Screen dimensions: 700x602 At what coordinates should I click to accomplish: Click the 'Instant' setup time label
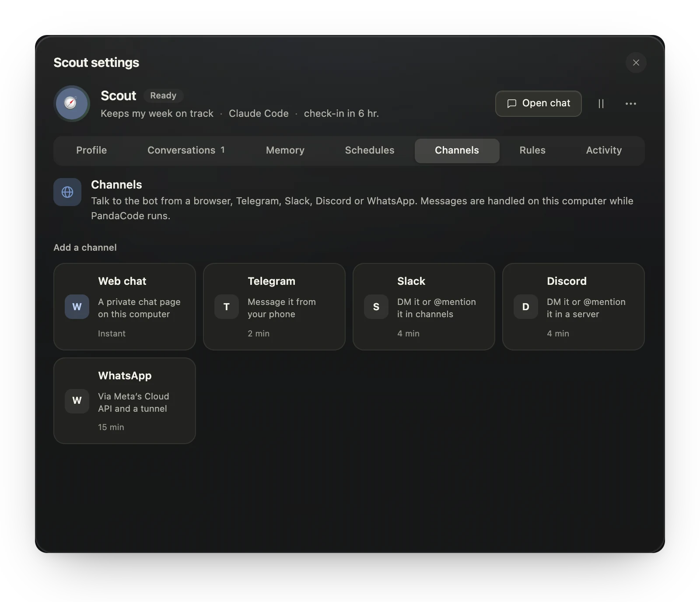[112, 334]
